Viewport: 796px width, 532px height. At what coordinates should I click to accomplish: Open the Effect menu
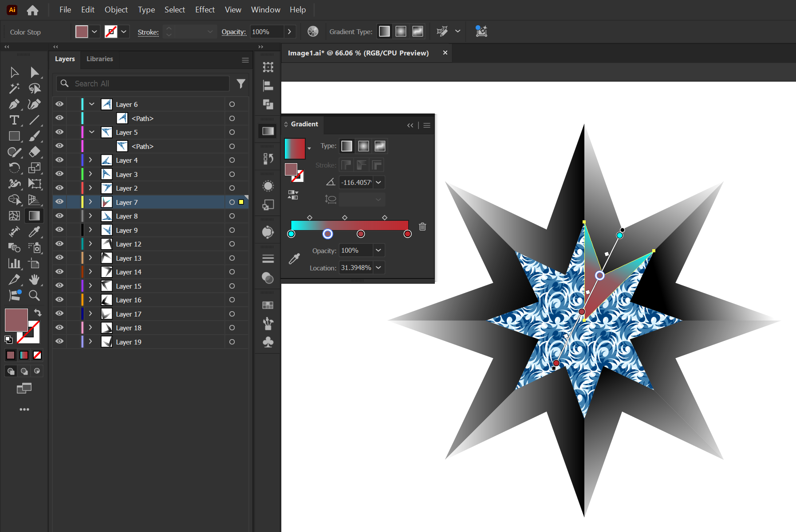click(x=205, y=9)
